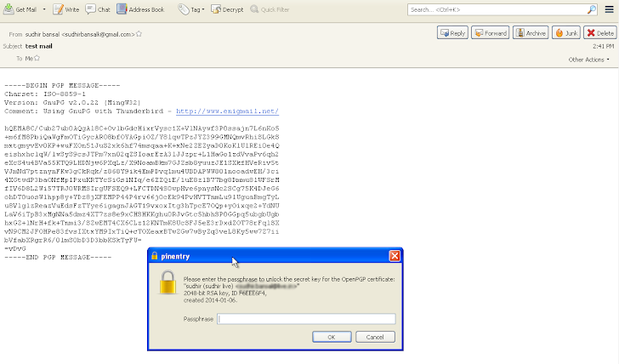This screenshot has width=619, height=364.
Task: Star the sender sudhir bansal contact
Action: [139, 34]
